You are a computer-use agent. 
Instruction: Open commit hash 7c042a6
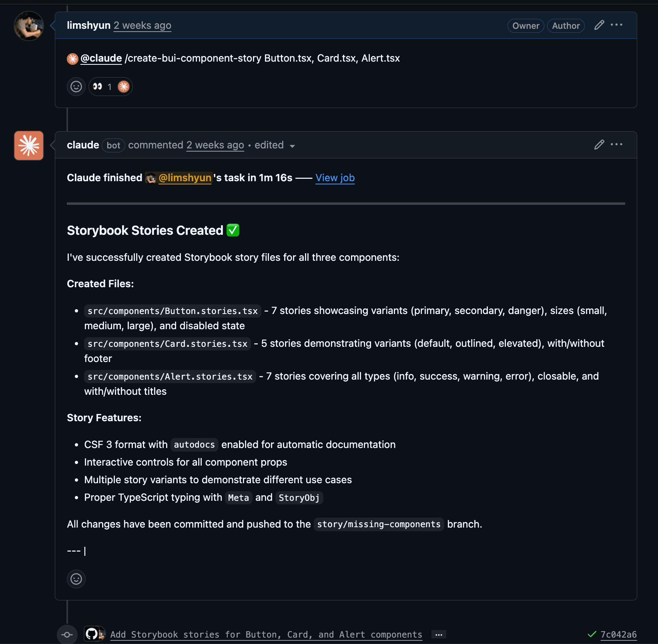pyautogui.click(x=618, y=635)
